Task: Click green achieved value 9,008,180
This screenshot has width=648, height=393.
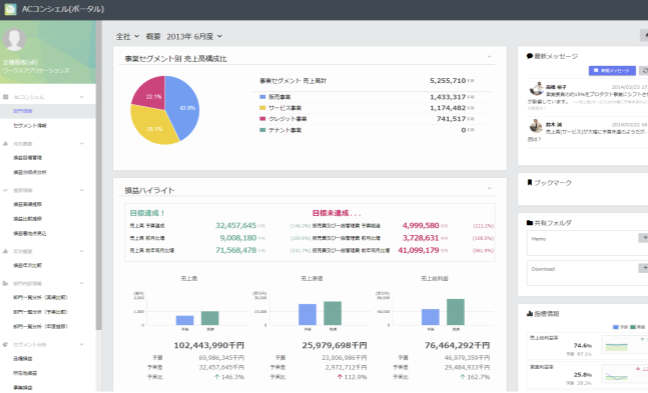Action: coord(238,238)
